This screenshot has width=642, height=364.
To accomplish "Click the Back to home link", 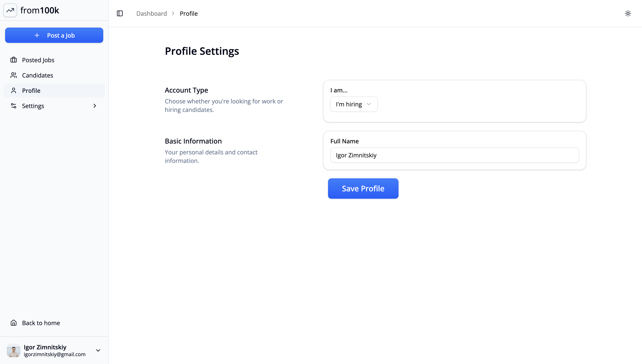I will coord(41,323).
